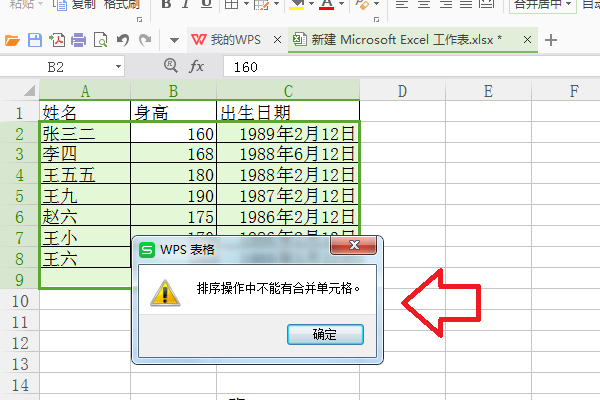Click cell containing 李四
This screenshot has height=400, width=600.
pos(85,153)
